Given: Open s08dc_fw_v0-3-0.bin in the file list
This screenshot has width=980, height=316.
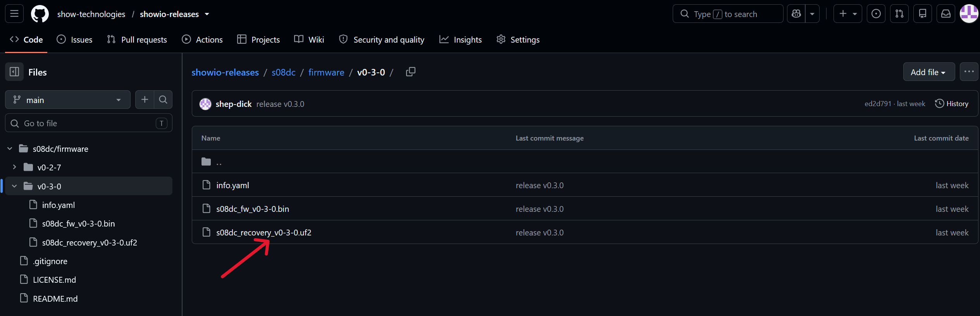Looking at the screenshot, I should [x=253, y=209].
